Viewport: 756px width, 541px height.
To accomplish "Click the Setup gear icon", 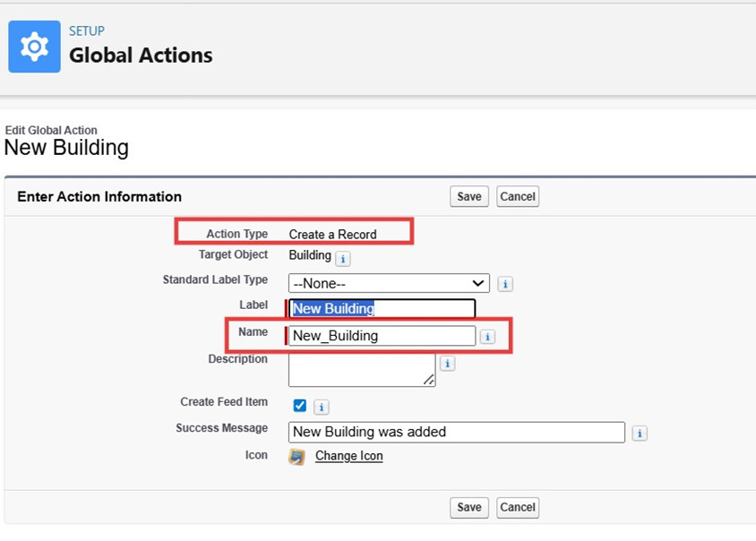I will pyautogui.click(x=34, y=47).
